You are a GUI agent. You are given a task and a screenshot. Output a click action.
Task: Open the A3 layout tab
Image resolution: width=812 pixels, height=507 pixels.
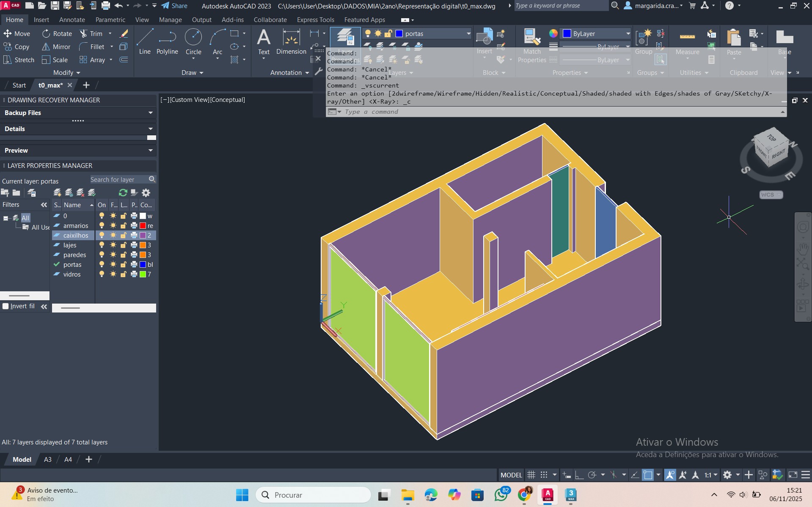click(x=48, y=459)
